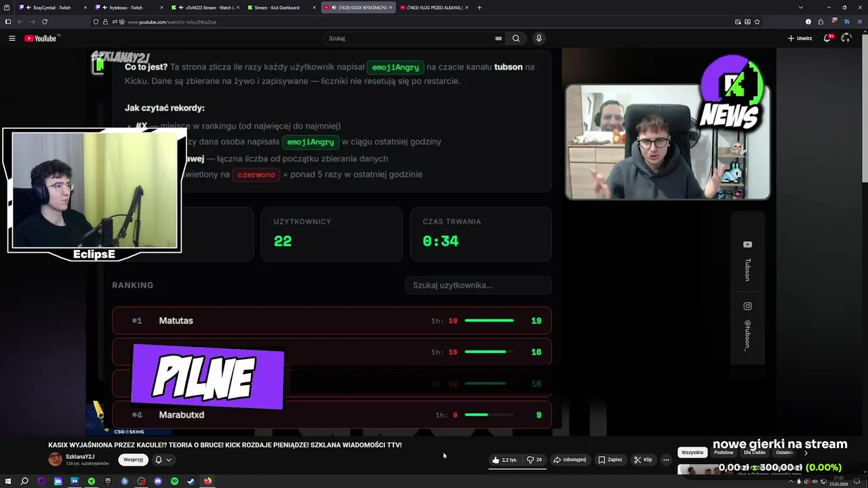868x488 pixels.
Task: Click the Zapisz save button
Action: (x=610, y=460)
